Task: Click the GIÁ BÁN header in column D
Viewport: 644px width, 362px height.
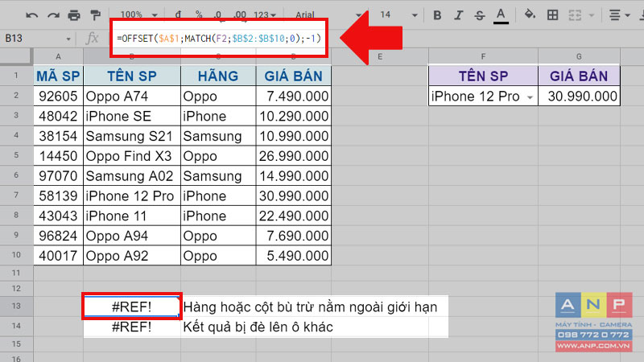Action: [x=293, y=76]
